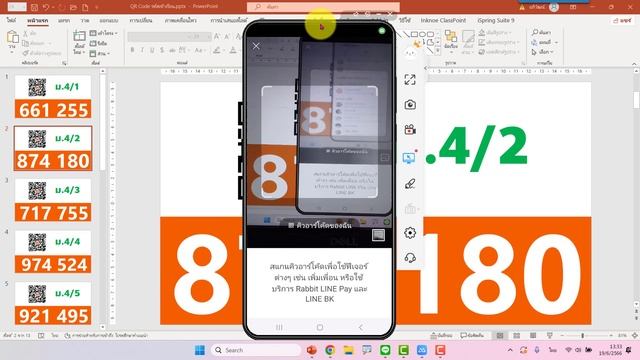Tap the My QR code label
This screenshot has width=640, height=360.
click(320, 225)
